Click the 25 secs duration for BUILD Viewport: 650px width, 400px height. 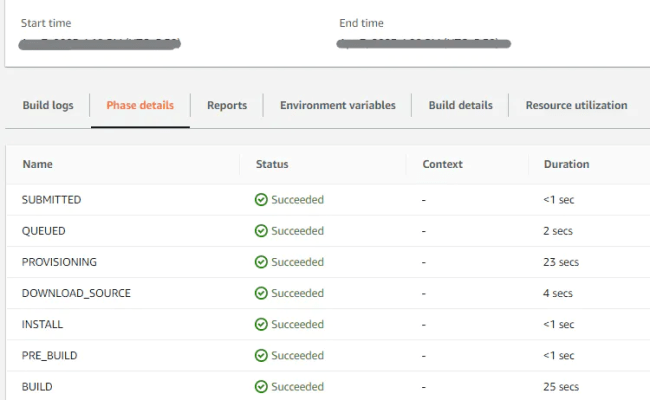point(561,387)
